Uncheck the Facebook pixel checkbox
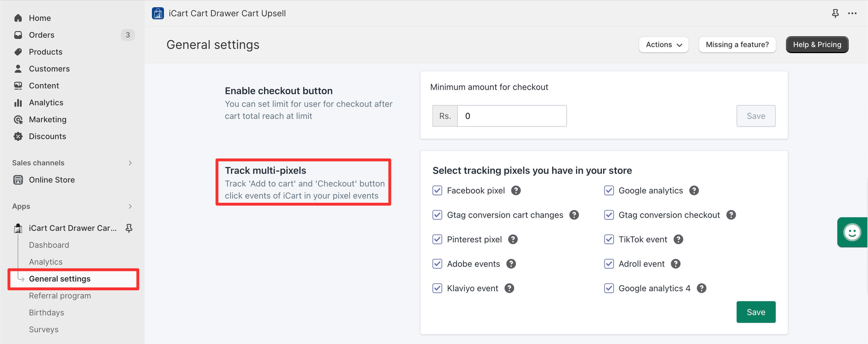Screen dimensions: 868x344 (x=437, y=190)
